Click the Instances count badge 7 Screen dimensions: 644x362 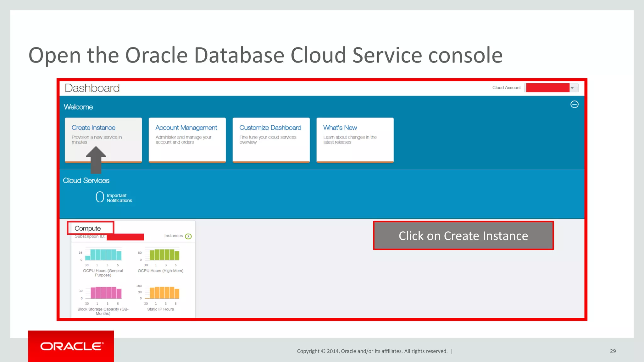[x=188, y=236]
